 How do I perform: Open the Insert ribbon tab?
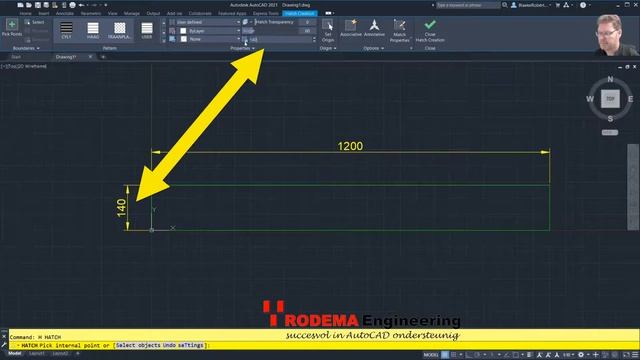pyautogui.click(x=44, y=13)
